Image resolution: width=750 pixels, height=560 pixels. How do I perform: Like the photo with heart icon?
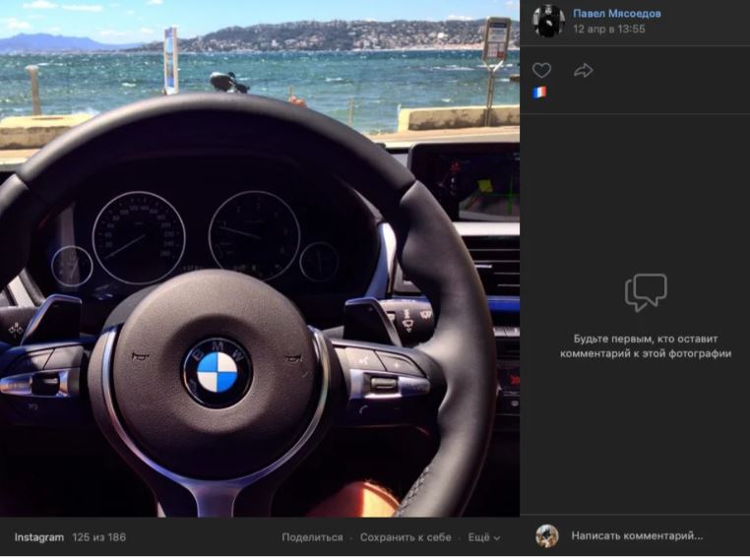tap(541, 71)
